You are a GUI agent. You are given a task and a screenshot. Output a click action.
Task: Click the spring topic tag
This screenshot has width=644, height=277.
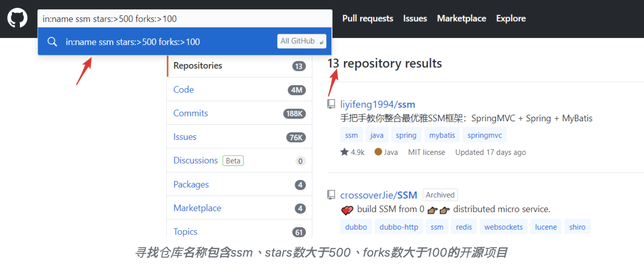click(x=406, y=135)
